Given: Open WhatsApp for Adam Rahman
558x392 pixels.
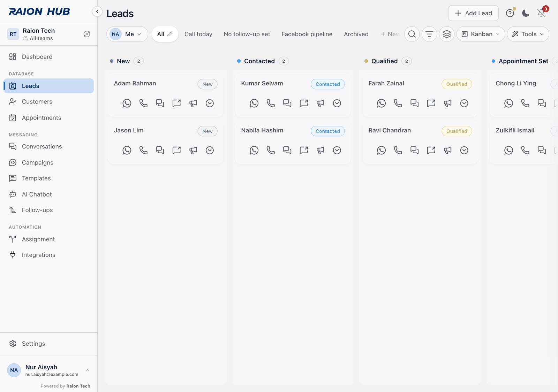Looking at the screenshot, I should click(127, 103).
